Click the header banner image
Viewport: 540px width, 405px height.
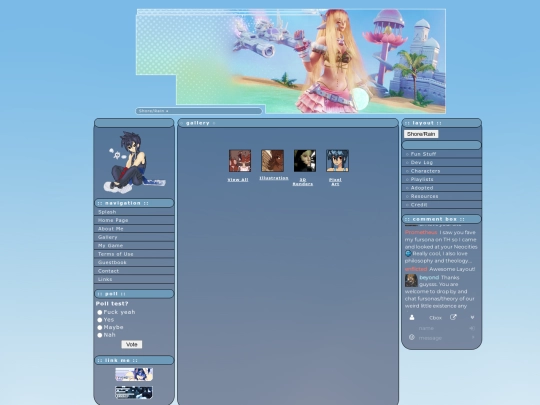291,61
